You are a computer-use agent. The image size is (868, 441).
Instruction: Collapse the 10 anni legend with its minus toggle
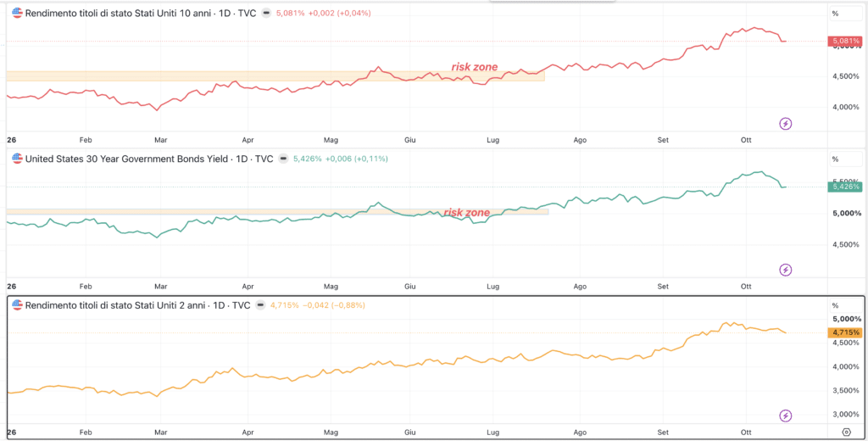pyautogui.click(x=266, y=13)
